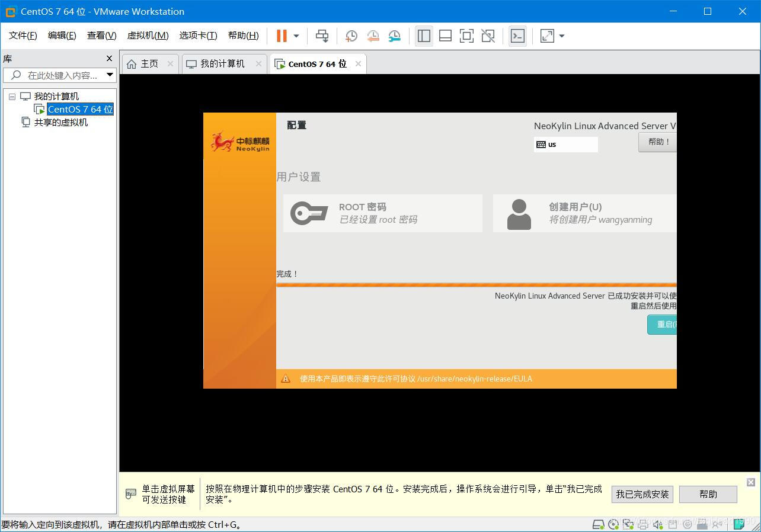
Task: Click the EULA warning triangle icon
Action: 286,379
